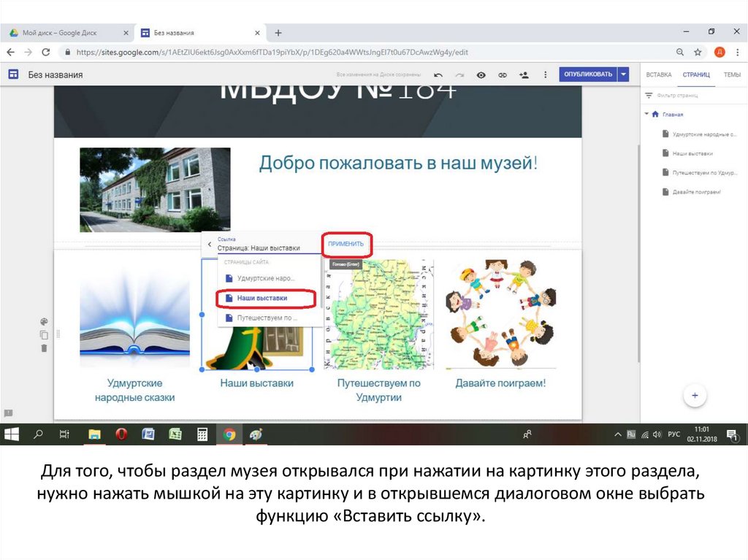
Task: Open Word from the taskbar
Action: click(x=148, y=434)
